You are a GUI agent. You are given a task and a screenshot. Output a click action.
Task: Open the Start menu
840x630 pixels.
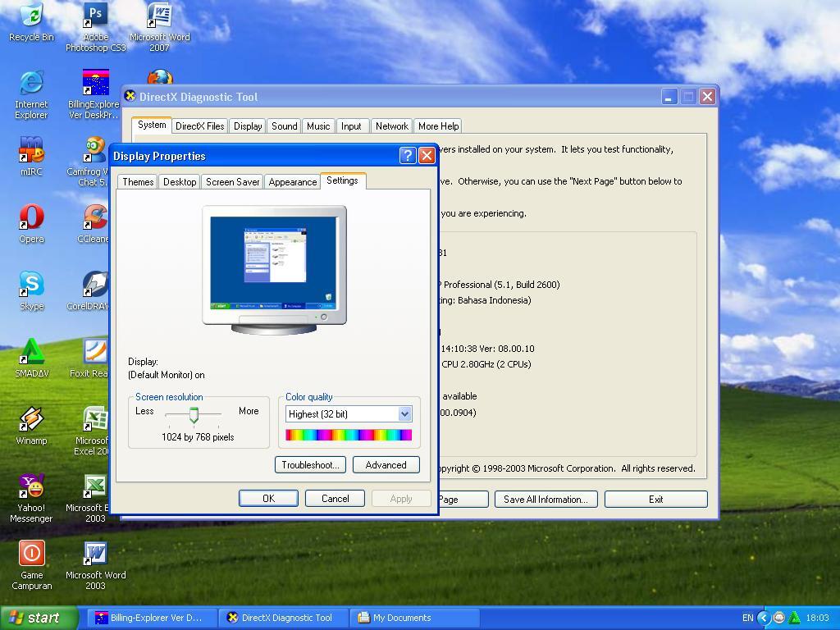click(38, 618)
